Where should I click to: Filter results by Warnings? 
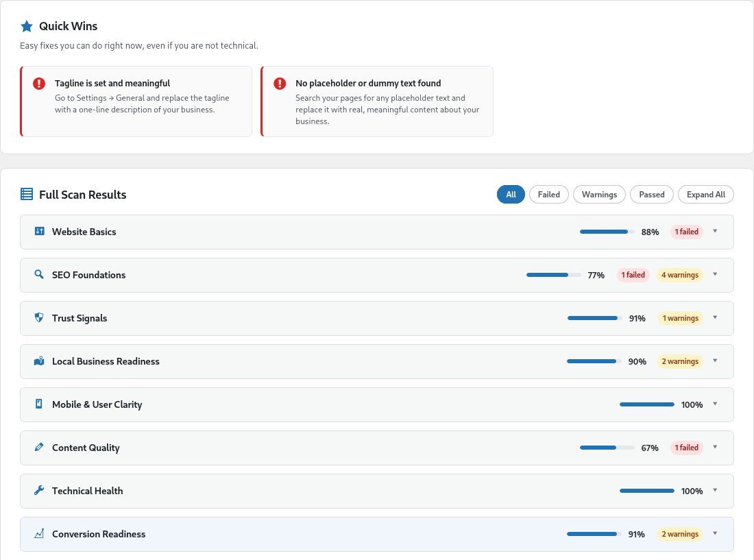click(599, 194)
